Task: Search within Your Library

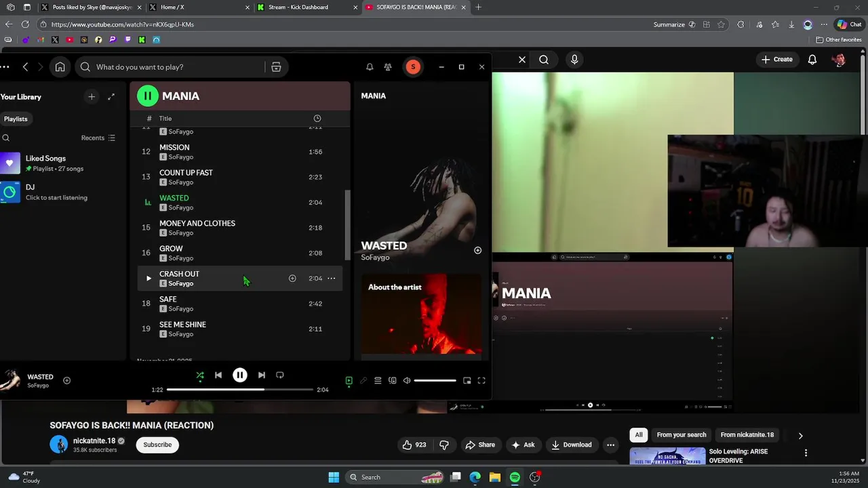Action: tap(6, 138)
